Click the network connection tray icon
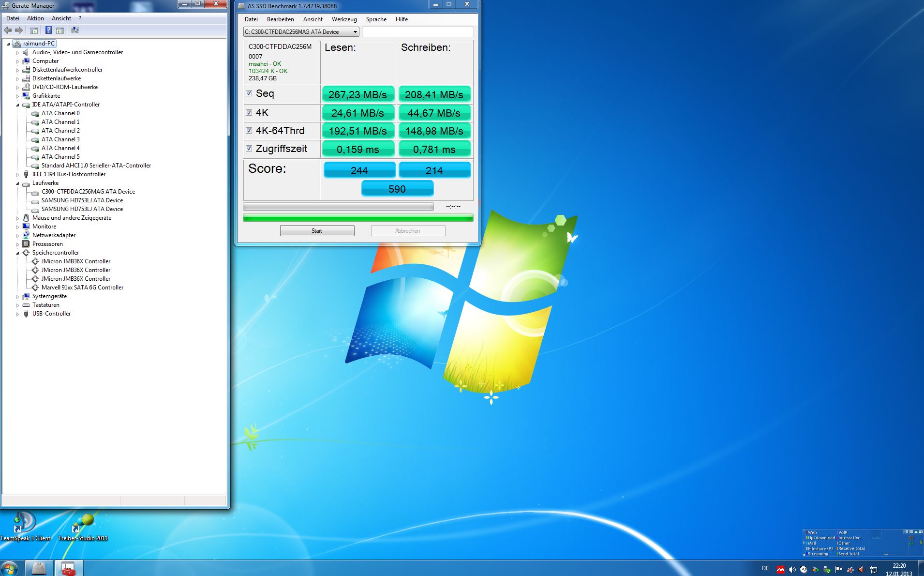 pyautogui.click(x=874, y=569)
